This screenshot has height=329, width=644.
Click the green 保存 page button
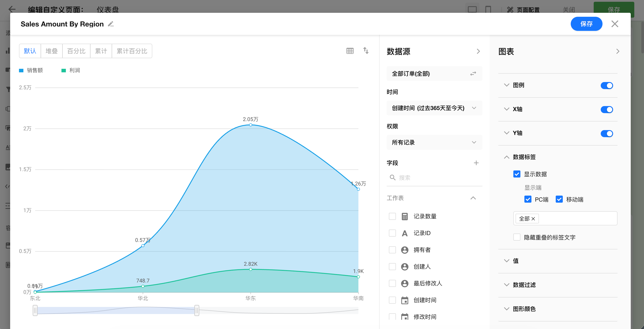point(614,10)
